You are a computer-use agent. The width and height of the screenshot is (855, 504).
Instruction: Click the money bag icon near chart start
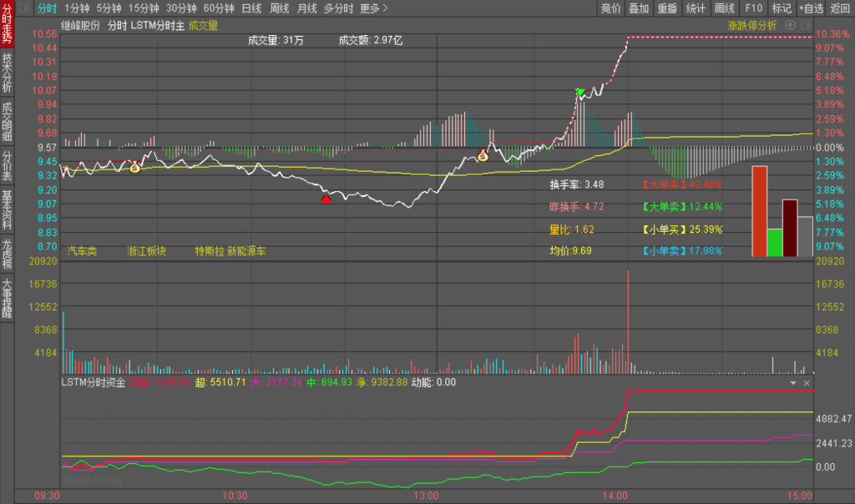pyautogui.click(x=135, y=167)
